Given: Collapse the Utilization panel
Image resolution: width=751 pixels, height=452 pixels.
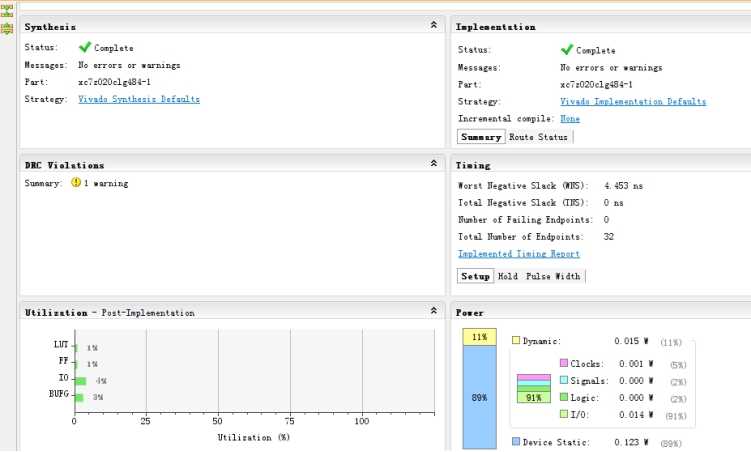Looking at the screenshot, I should point(433,311).
